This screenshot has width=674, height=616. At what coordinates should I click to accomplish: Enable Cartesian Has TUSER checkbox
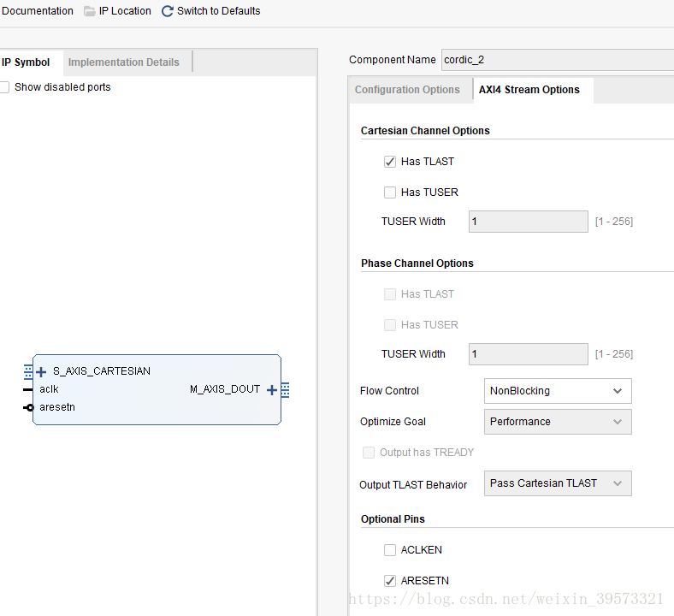click(x=390, y=192)
